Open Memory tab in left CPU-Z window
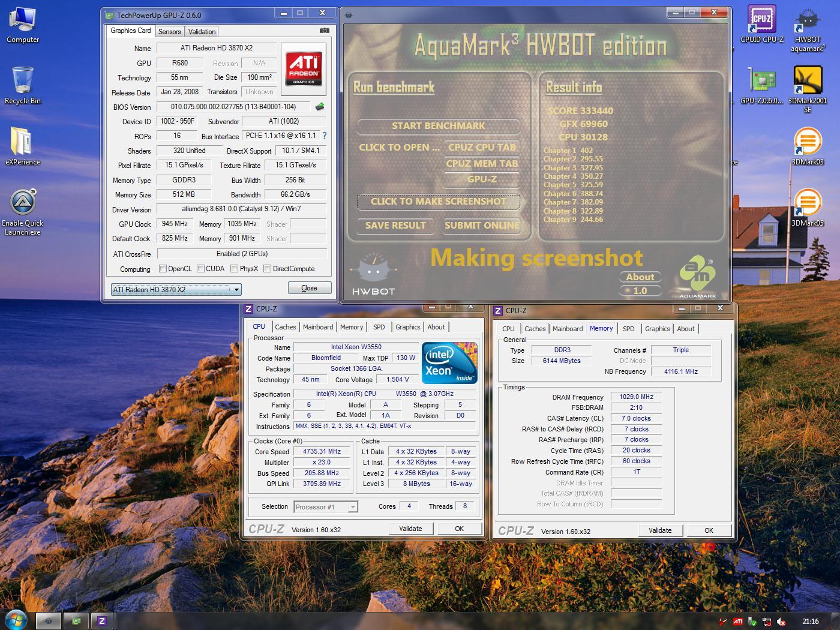 pos(352,327)
